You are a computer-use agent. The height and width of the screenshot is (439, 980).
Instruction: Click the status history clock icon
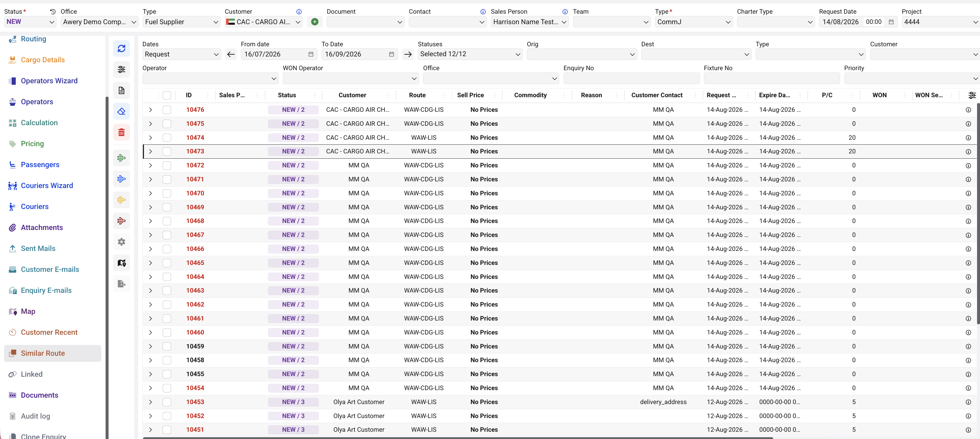(53, 11)
